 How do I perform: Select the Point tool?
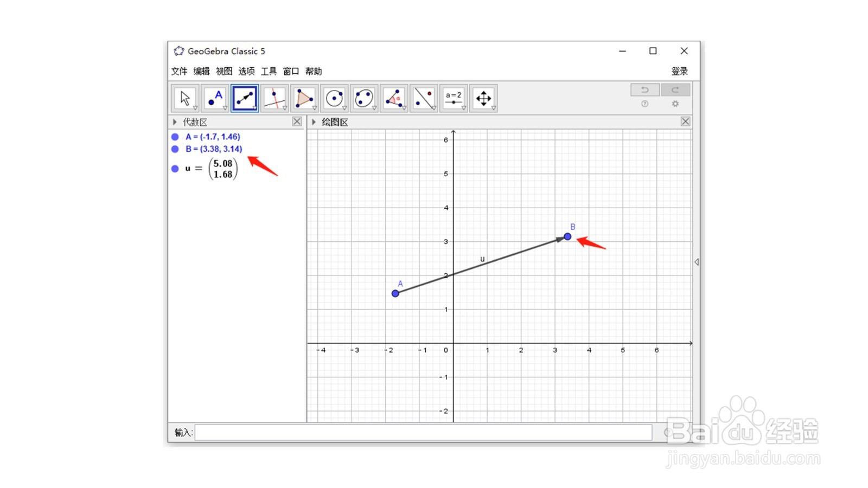[215, 98]
